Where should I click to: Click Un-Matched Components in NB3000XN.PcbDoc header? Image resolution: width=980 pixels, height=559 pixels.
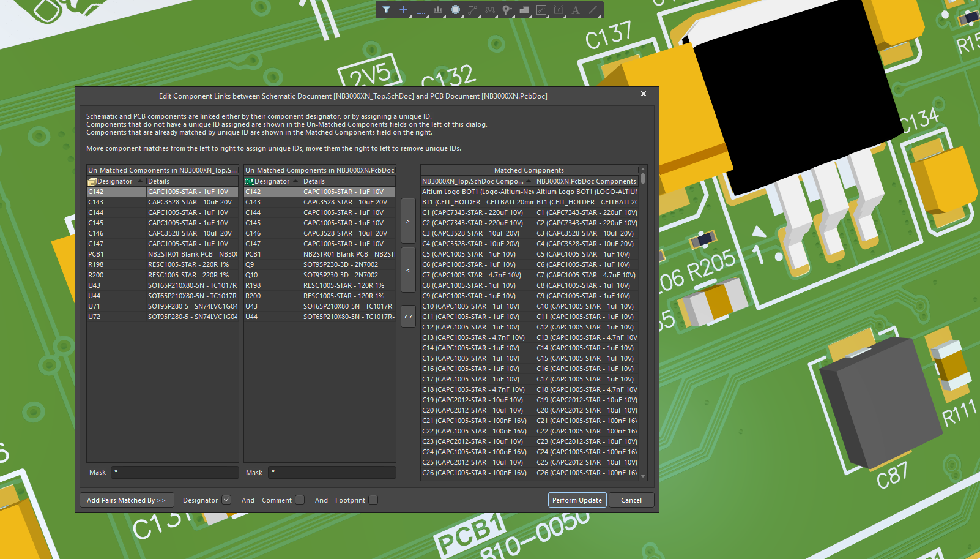click(x=320, y=170)
